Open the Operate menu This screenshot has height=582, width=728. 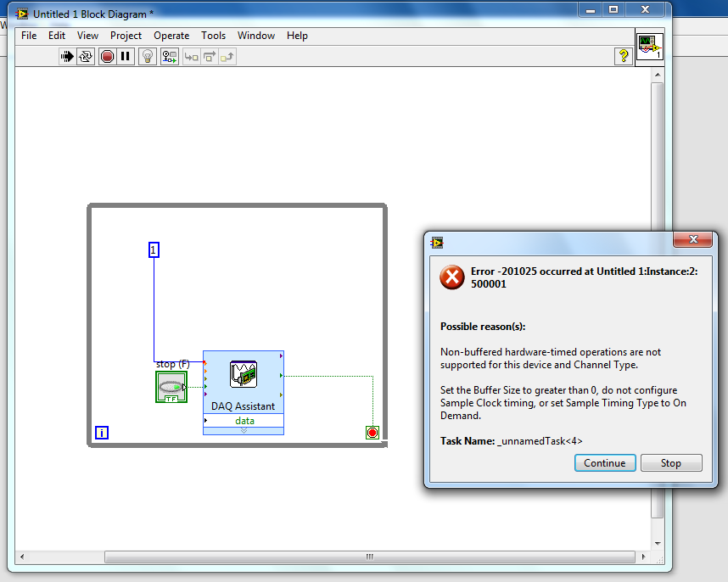click(171, 36)
